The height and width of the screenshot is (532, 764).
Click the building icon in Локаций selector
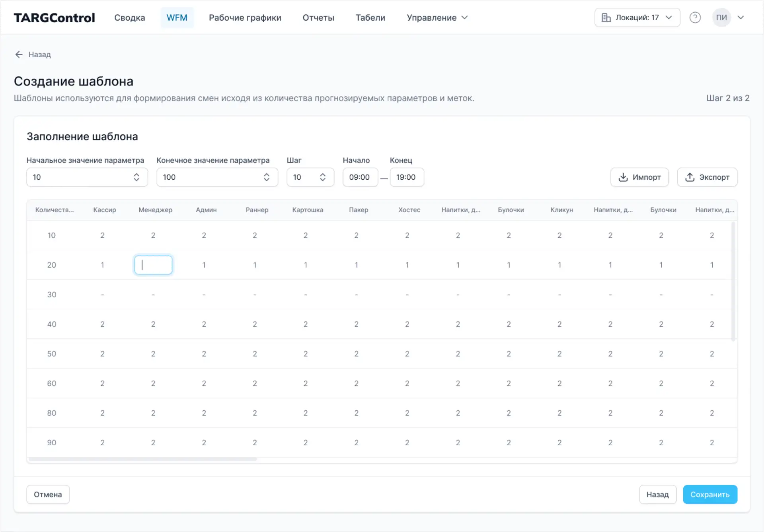pos(606,17)
